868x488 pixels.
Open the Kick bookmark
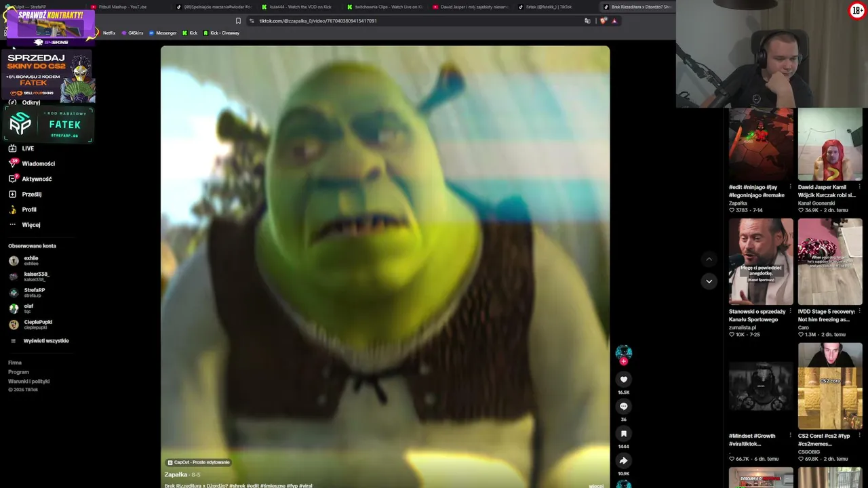tap(190, 33)
